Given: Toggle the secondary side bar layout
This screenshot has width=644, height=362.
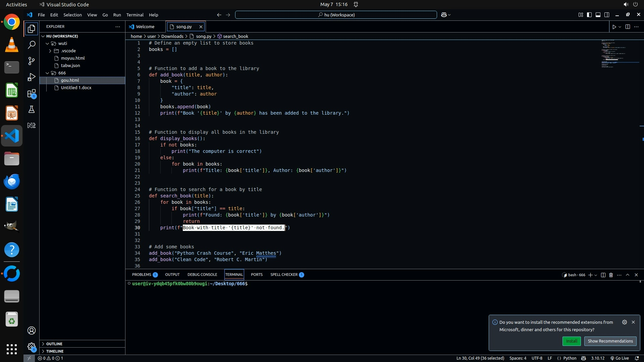Looking at the screenshot, I should click(607, 15).
